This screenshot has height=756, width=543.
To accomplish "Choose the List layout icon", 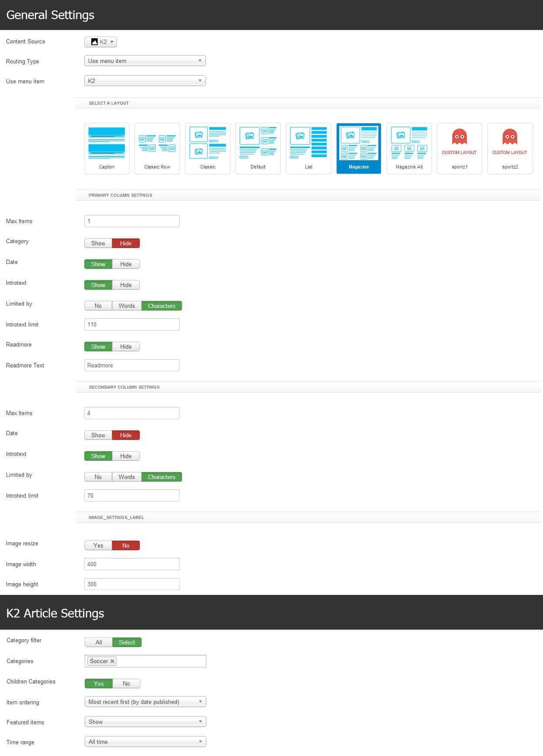I will pyautogui.click(x=308, y=148).
